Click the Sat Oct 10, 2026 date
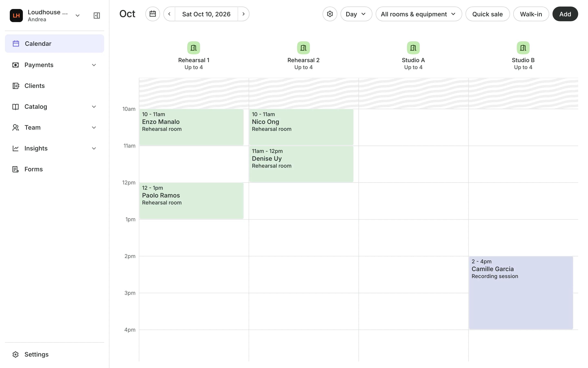 pyautogui.click(x=206, y=14)
